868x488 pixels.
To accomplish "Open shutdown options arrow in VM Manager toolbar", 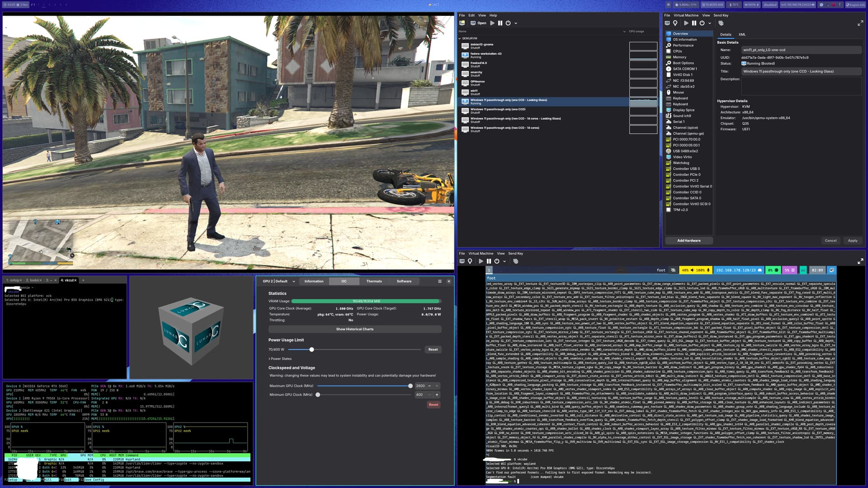I will pyautogui.click(x=516, y=23).
